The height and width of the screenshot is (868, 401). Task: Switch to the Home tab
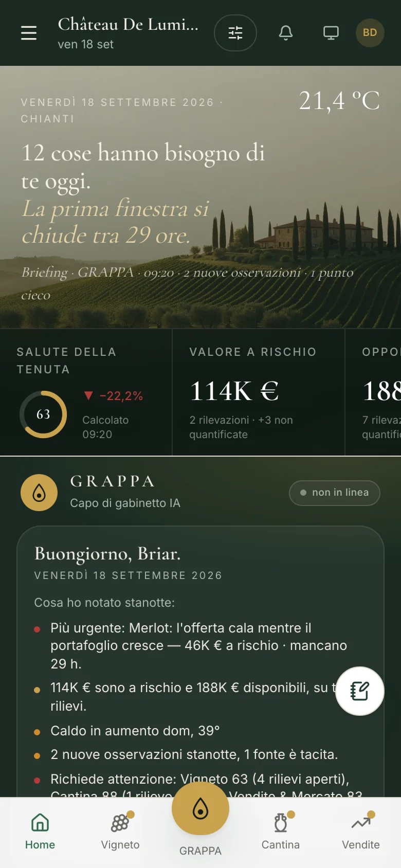[x=40, y=832]
